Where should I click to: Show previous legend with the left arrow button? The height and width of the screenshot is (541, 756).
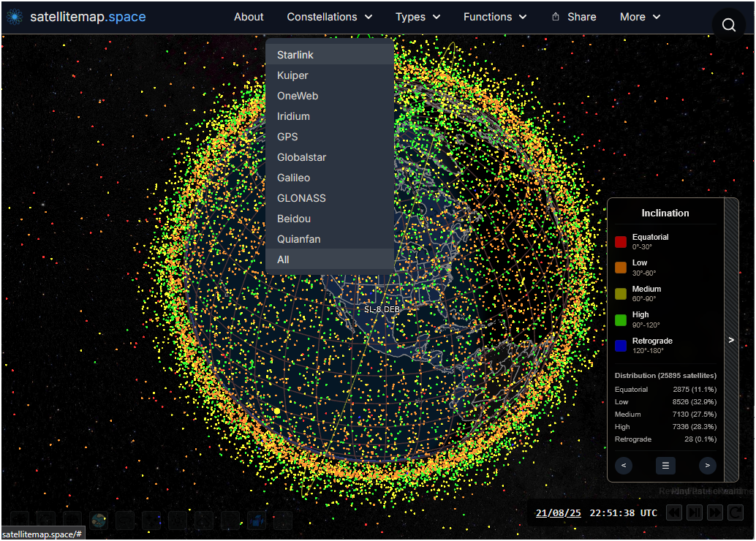(624, 465)
